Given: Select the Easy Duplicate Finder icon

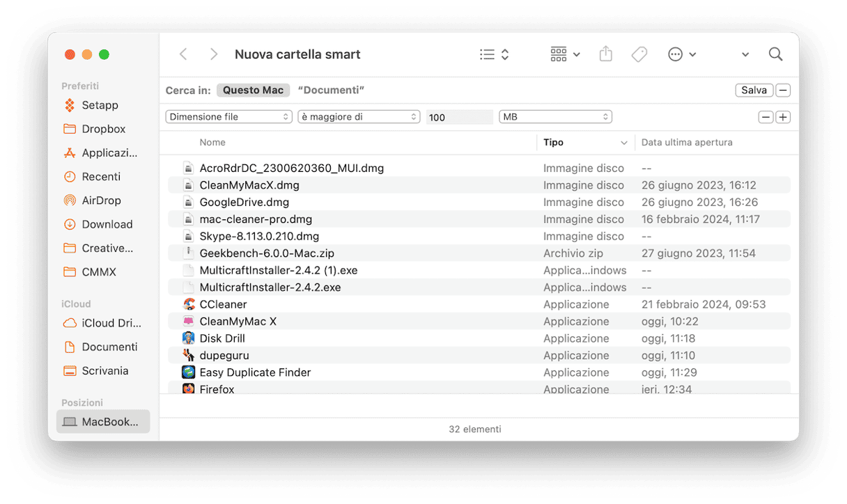Looking at the screenshot, I should coord(189,372).
